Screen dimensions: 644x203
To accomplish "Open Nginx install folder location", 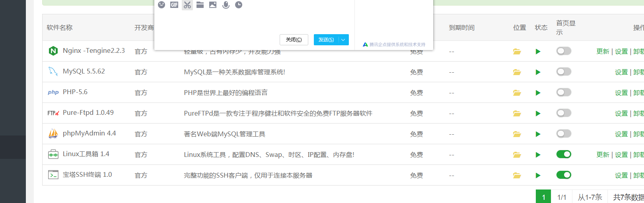I will click(517, 51).
